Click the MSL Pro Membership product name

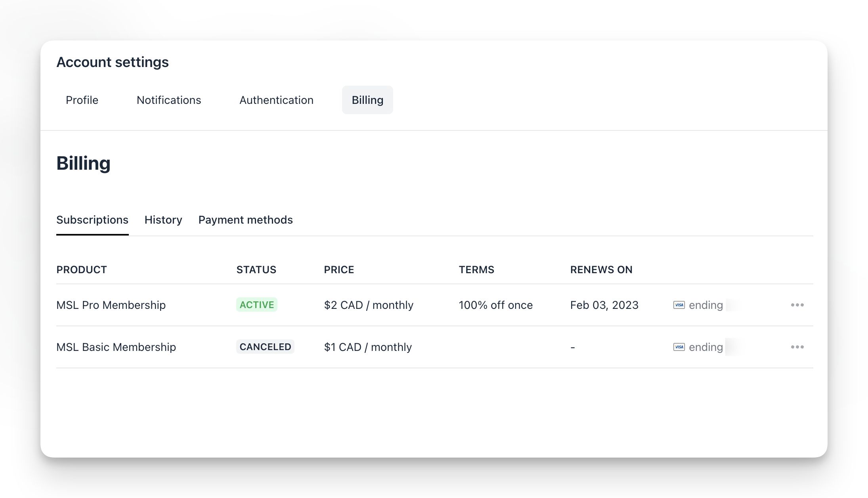(x=111, y=305)
